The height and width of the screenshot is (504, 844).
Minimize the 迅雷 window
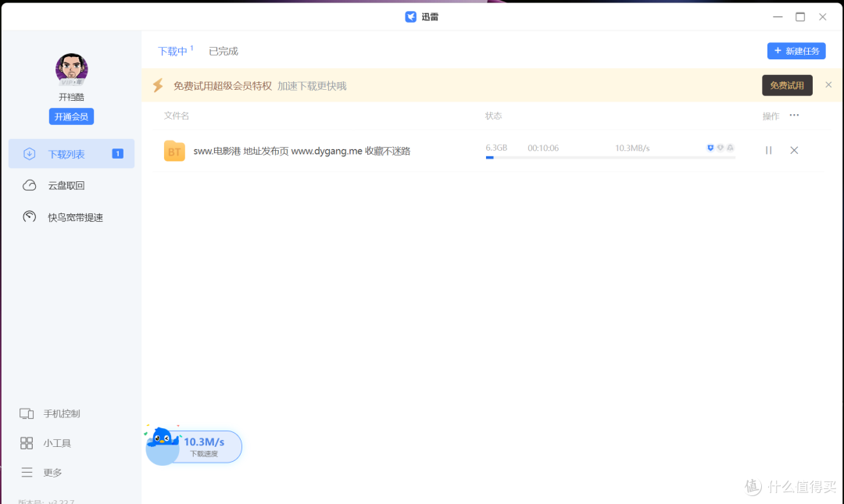(x=778, y=16)
